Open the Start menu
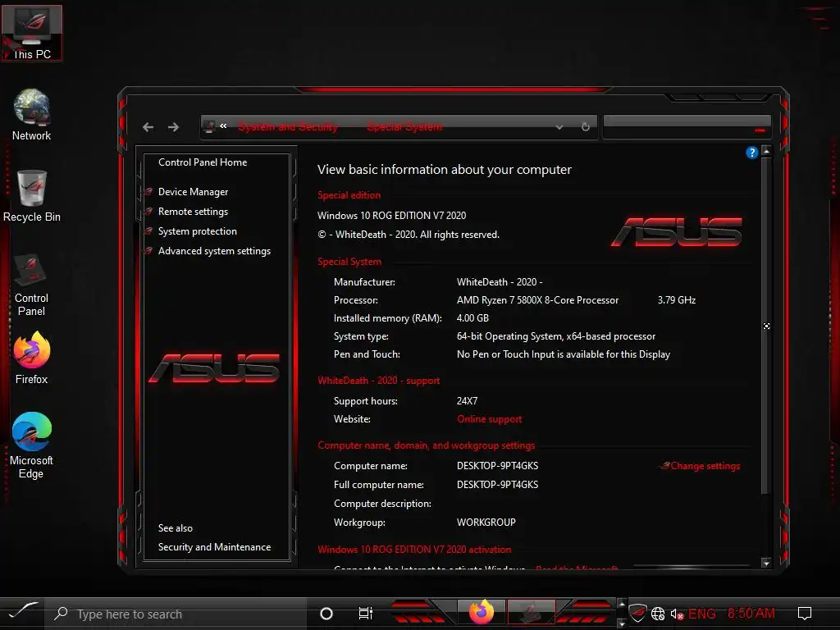This screenshot has height=630, width=840. point(22,612)
